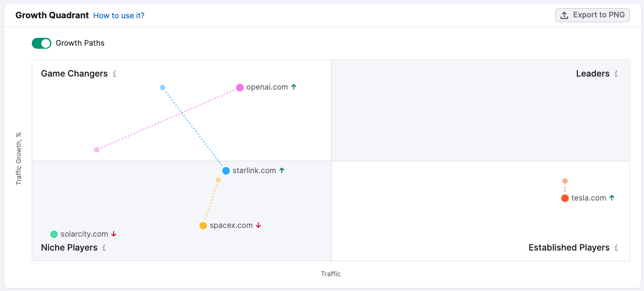Select the orange-red tesla.com data point
This screenshot has width=644, height=291.
point(565,198)
